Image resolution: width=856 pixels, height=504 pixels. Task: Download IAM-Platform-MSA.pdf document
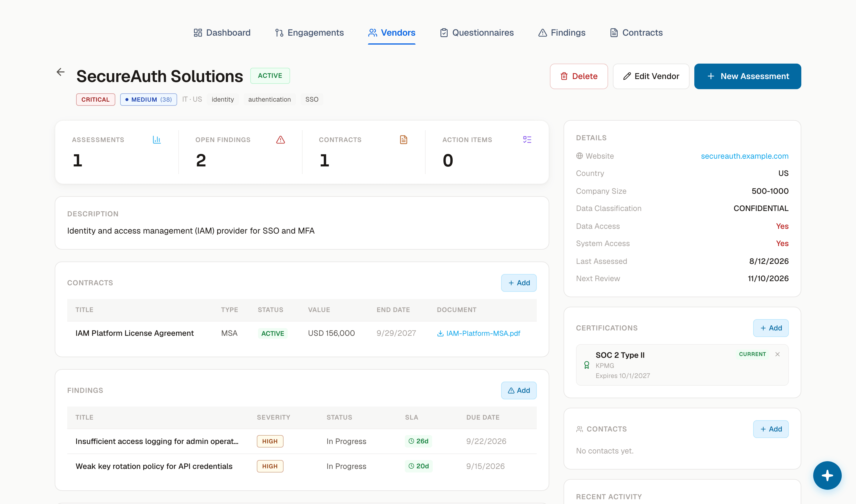tap(479, 333)
